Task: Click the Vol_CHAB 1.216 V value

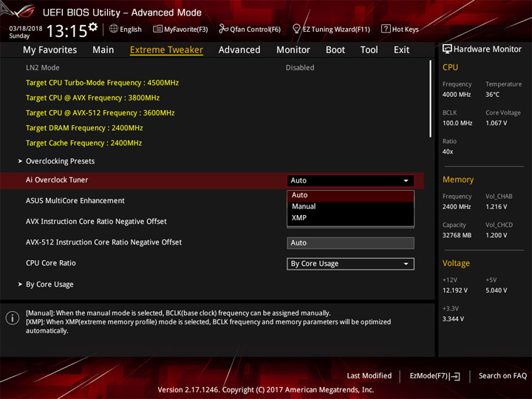Action: pos(496,207)
